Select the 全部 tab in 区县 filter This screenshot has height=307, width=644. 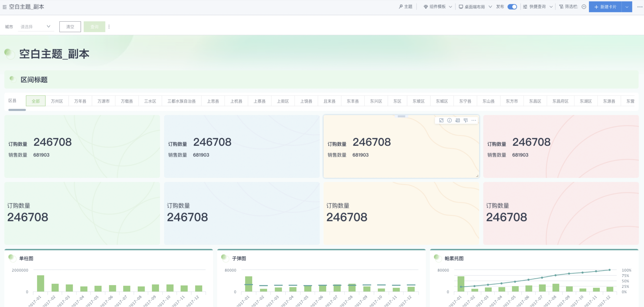click(35, 101)
